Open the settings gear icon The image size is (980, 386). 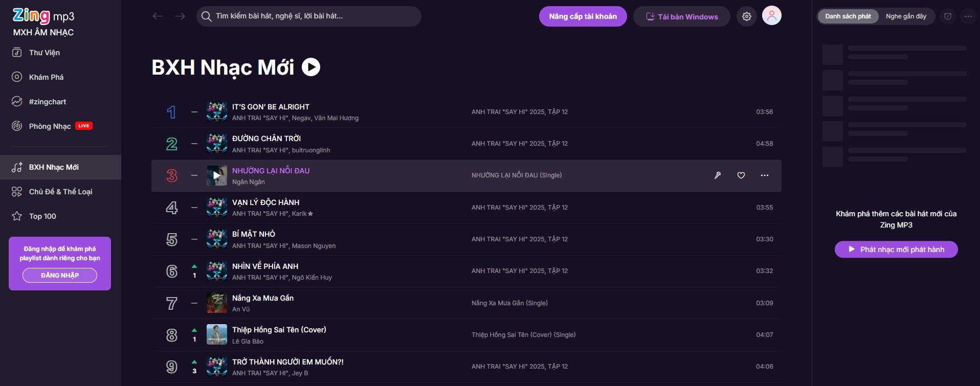coord(747,16)
